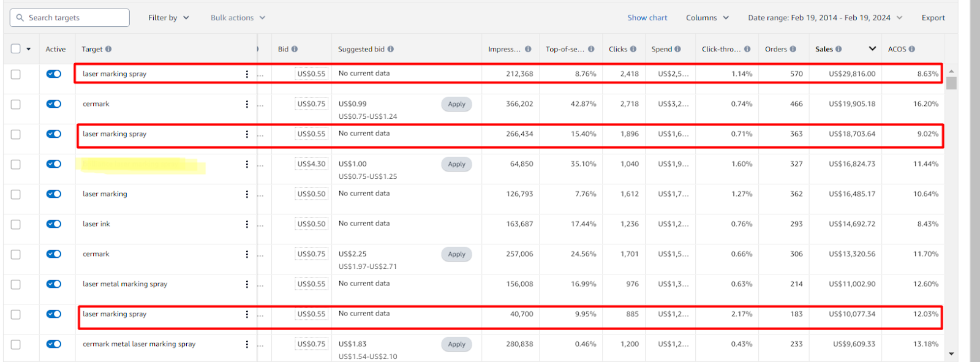
Task: Click the info icon beside Suggested bid header
Action: coord(391,49)
